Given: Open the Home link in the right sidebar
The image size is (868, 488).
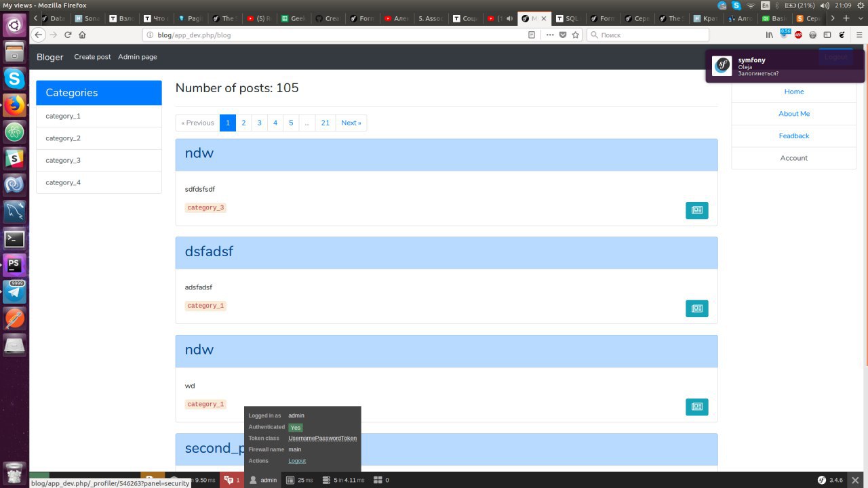Looking at the screenshot, I should 794,91.
